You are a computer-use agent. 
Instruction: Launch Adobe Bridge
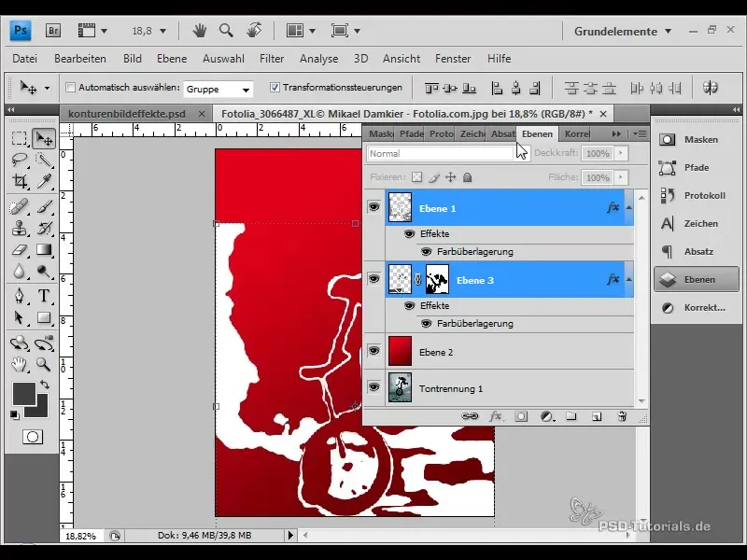[x=53, y=31]
